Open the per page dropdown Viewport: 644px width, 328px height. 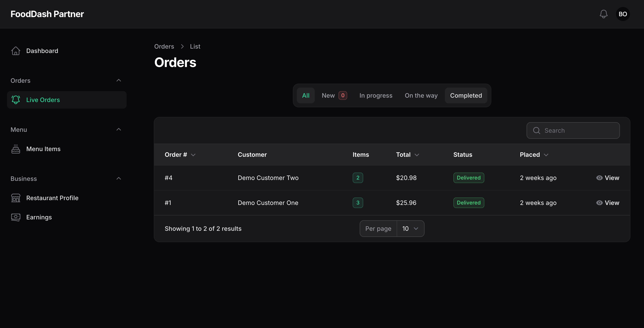tap(410, 229)
